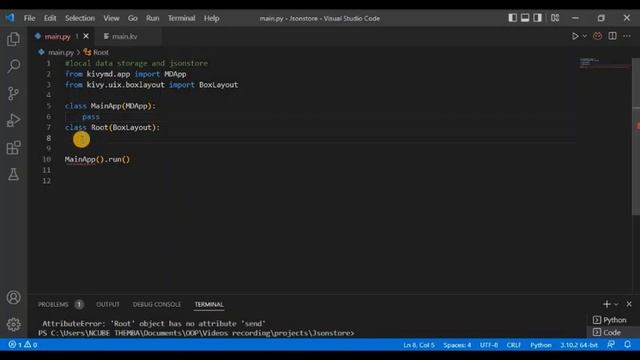Select the Python terminal instance

[x=610, y=320]
